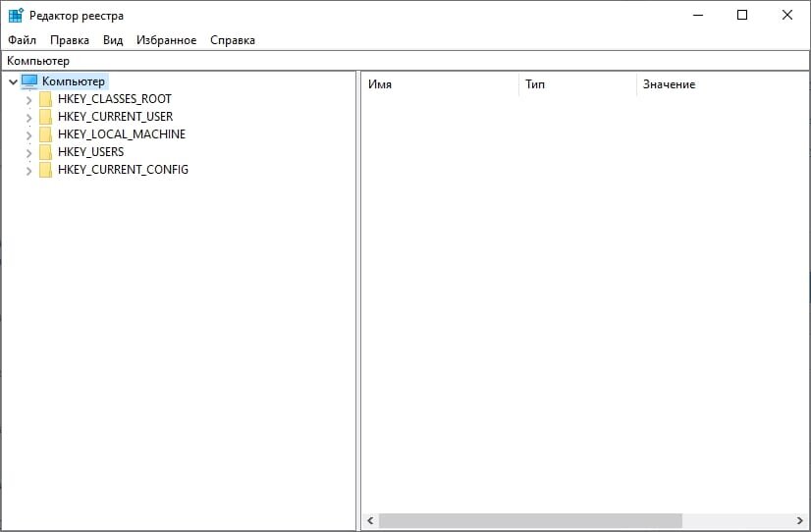Click the HKEY_CURRENT_CONFIG folder icon
Screen dimensions: 811x532
point(45,170)
